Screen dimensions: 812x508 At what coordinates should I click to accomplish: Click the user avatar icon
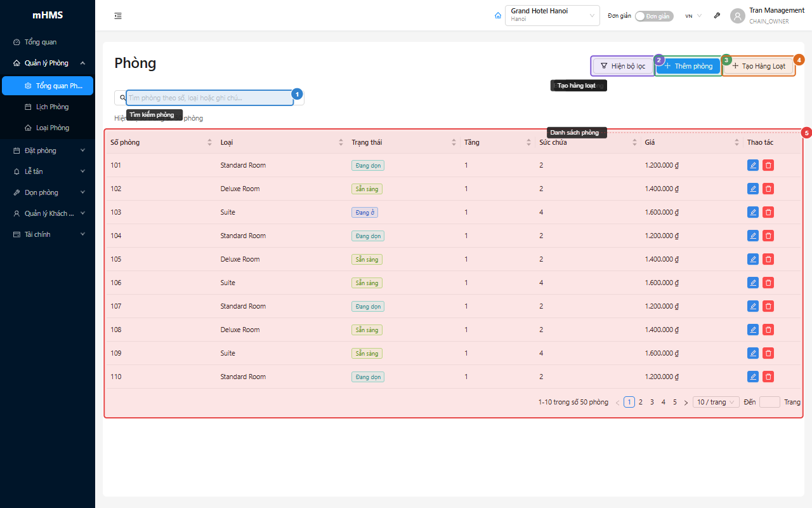737,16
